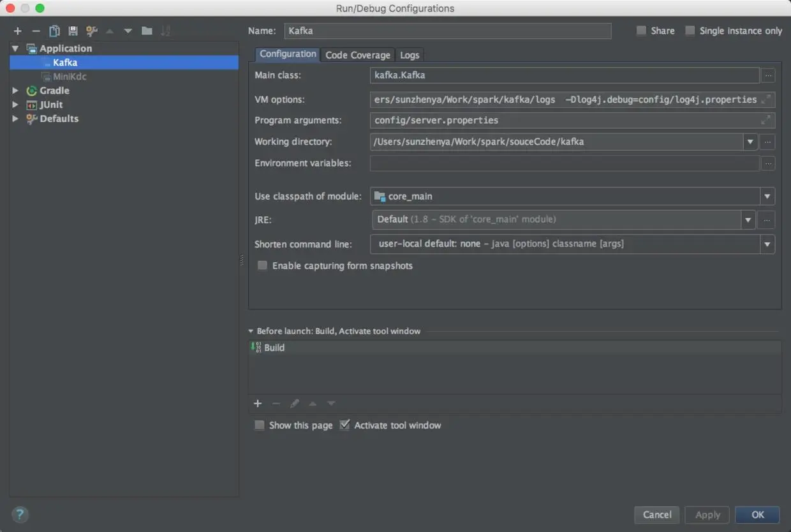Move configuration down in the list toolbar
The width and height of the screenshot is (791, 532).
point(128,31)
